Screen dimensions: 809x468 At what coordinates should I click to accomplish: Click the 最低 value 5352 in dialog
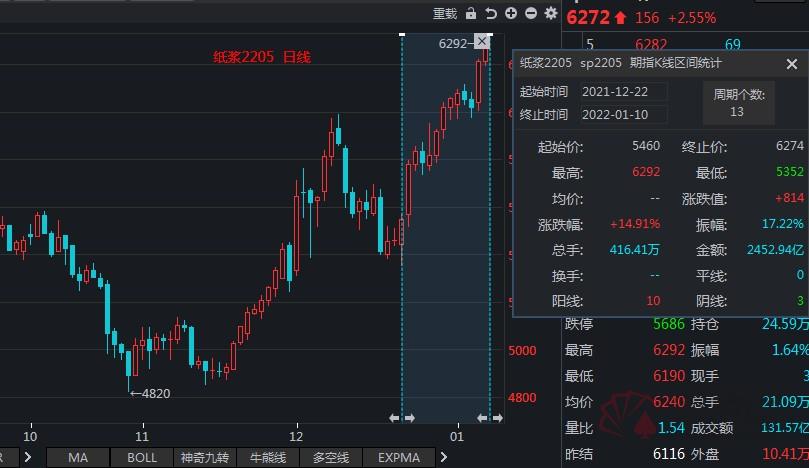pyautogui.click(x=790, y=172)
